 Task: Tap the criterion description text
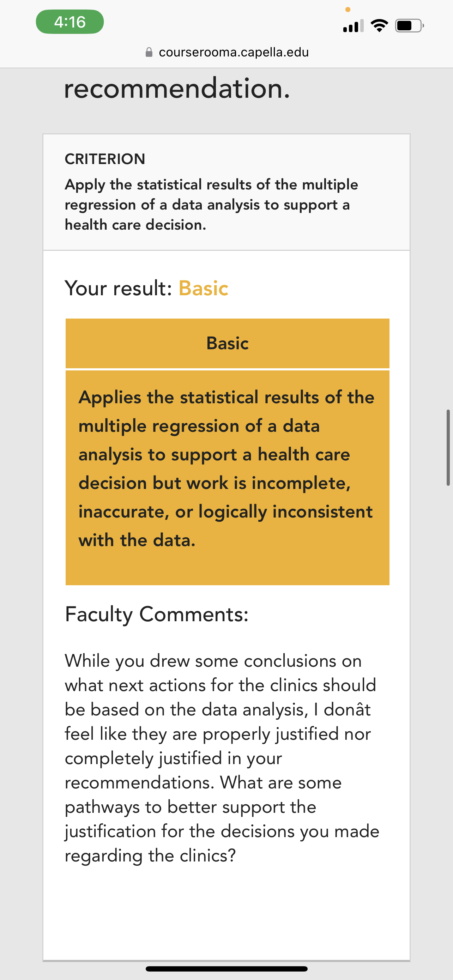point(211,205)
